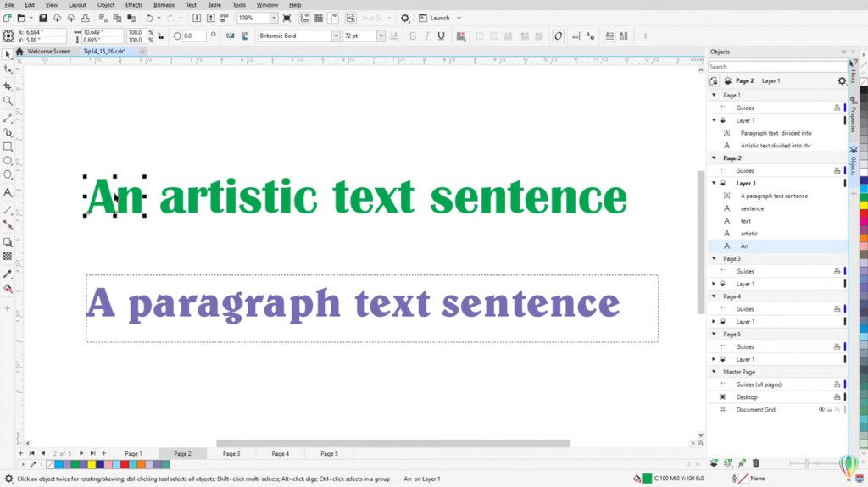Select the Artistic Media tool
The height and width of the screenshot is (487, 868).
coord(8,133)
